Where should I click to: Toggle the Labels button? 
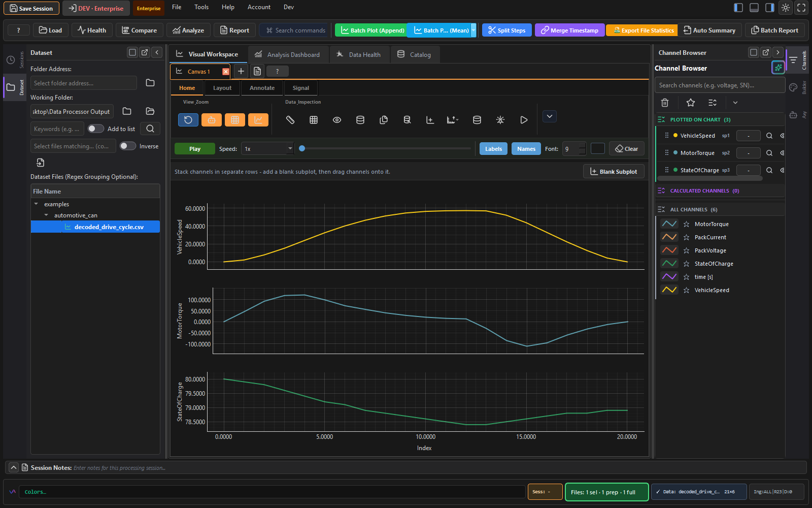click(493, 149)
